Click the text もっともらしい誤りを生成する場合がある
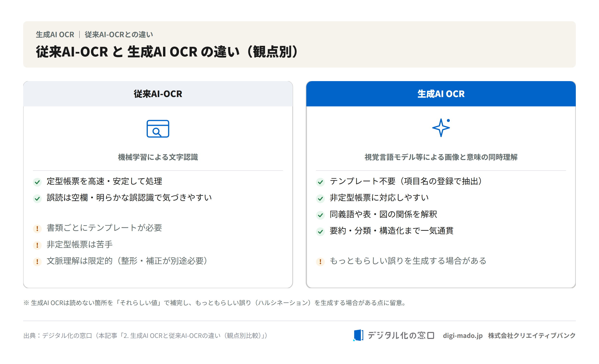 coord(408,261)
